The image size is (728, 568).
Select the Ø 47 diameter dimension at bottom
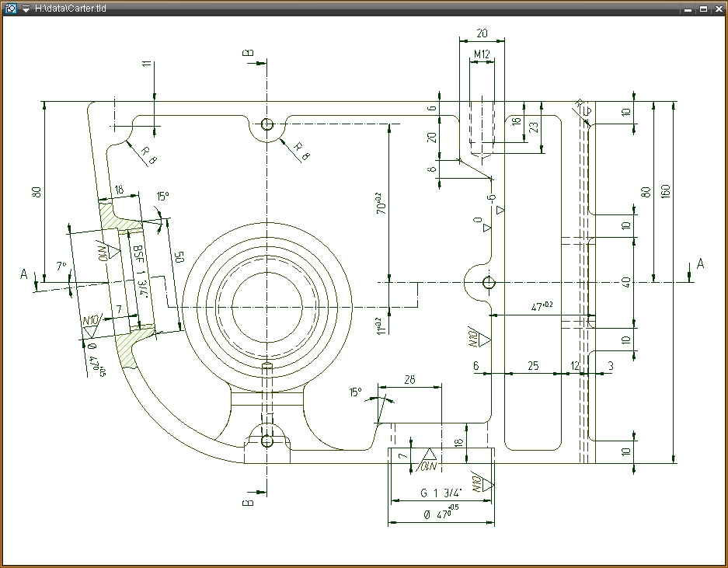coord(439,513)
